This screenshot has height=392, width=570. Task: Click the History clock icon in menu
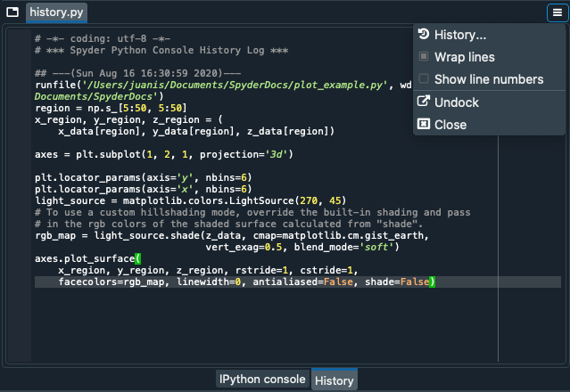point(424,34)
